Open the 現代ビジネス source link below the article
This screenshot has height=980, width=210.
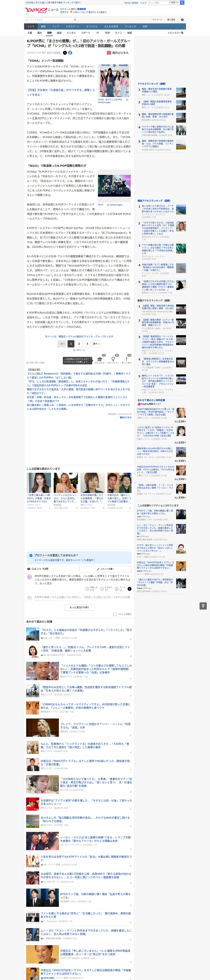[x=125, y=417]
